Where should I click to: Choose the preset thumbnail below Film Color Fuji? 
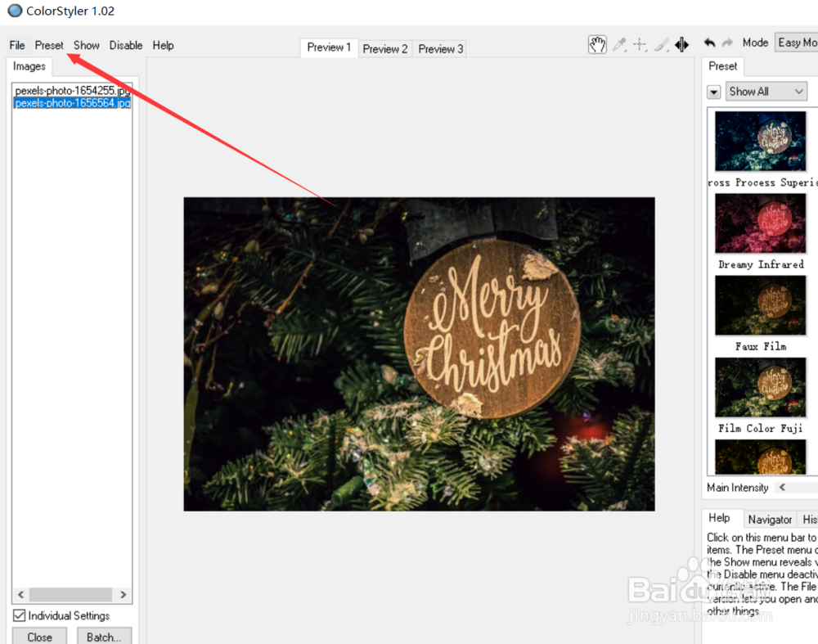(760, 457)
